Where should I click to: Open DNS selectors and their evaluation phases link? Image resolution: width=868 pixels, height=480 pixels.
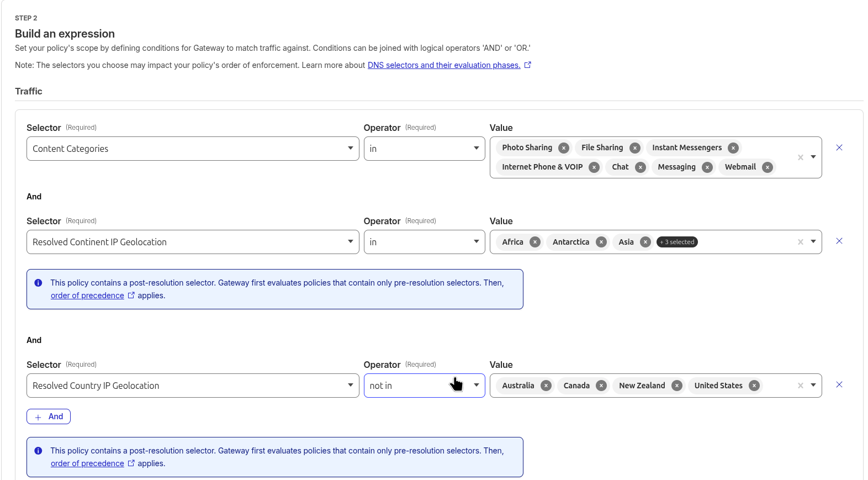coord(444,65)
